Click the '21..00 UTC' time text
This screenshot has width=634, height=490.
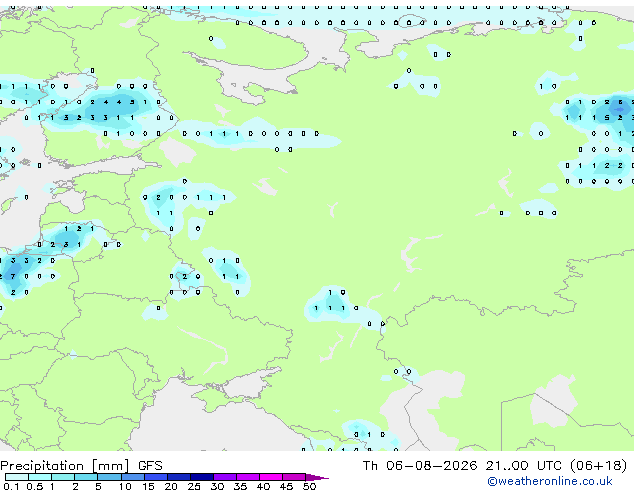coord(524,466)
